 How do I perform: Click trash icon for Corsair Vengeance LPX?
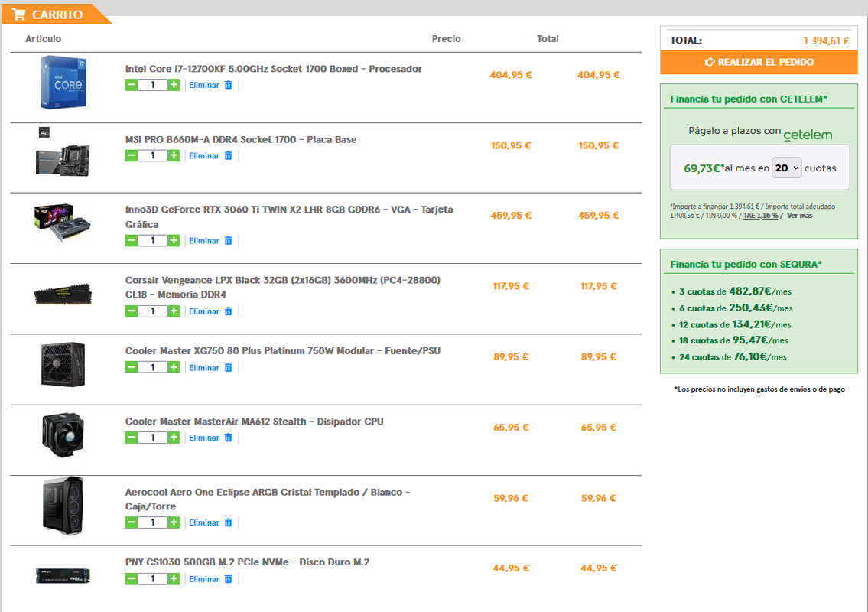click(x=228, y=311)
